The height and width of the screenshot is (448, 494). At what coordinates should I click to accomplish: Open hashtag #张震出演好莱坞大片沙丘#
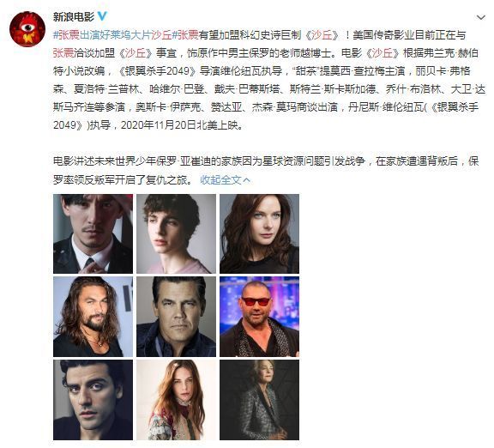(x=114, y=34)
